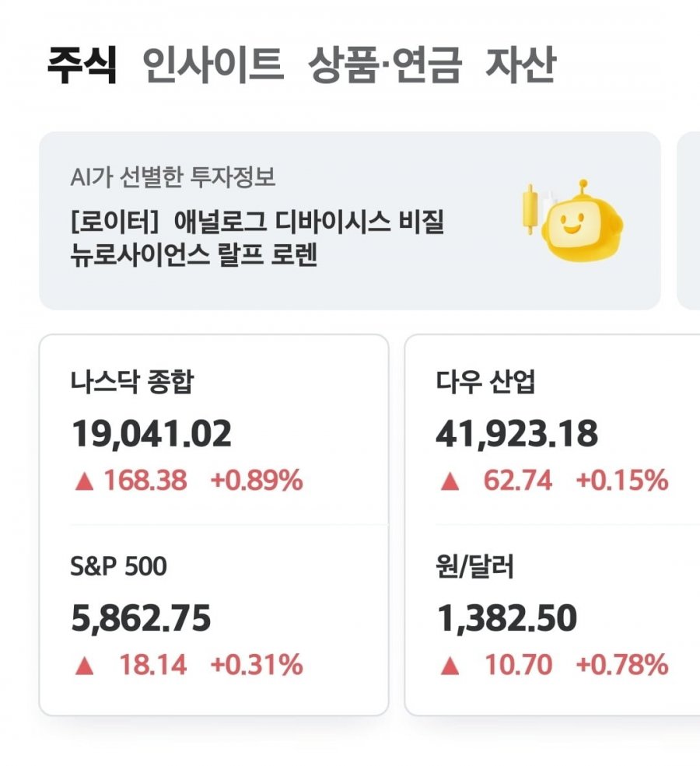Tap the 원/달러 rate 1,382.50

[506, 618]
